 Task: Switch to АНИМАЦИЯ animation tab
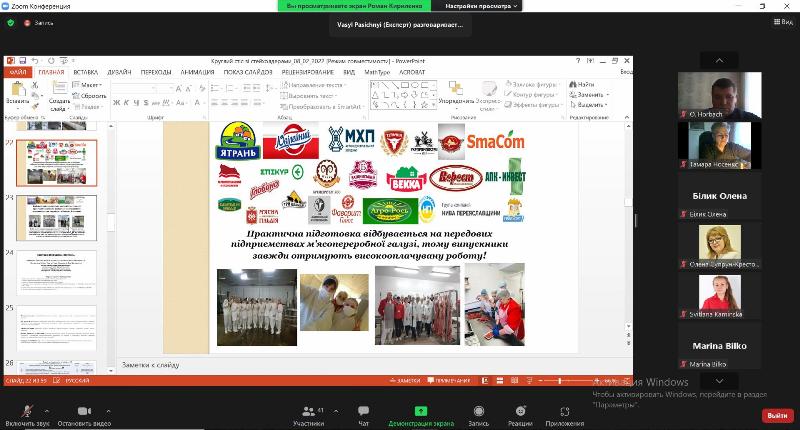(x=197, y=72)
